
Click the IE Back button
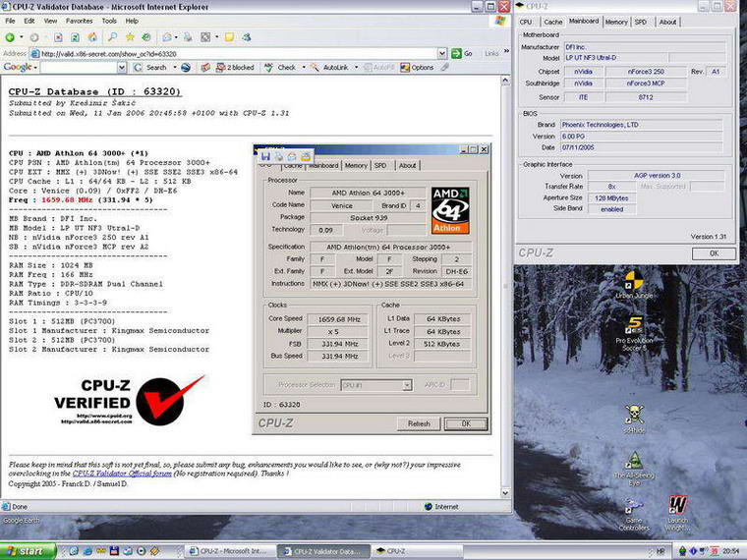[x=10, y=36]
